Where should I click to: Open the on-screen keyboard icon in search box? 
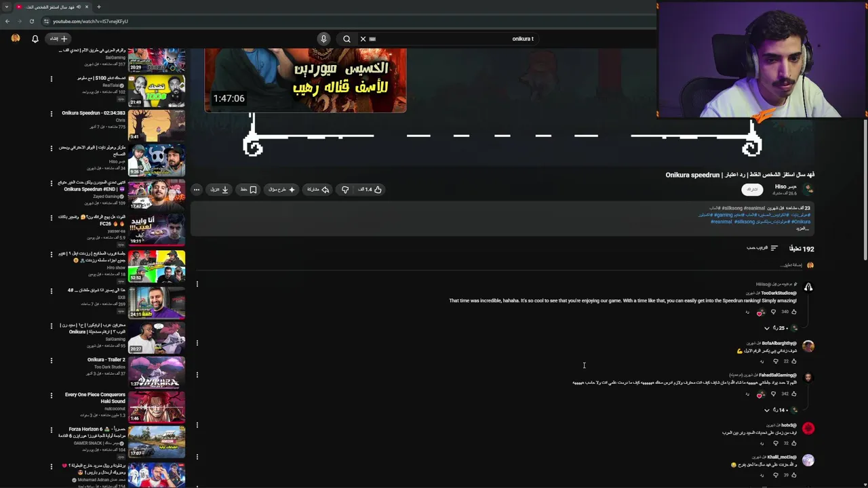point(372,39)
